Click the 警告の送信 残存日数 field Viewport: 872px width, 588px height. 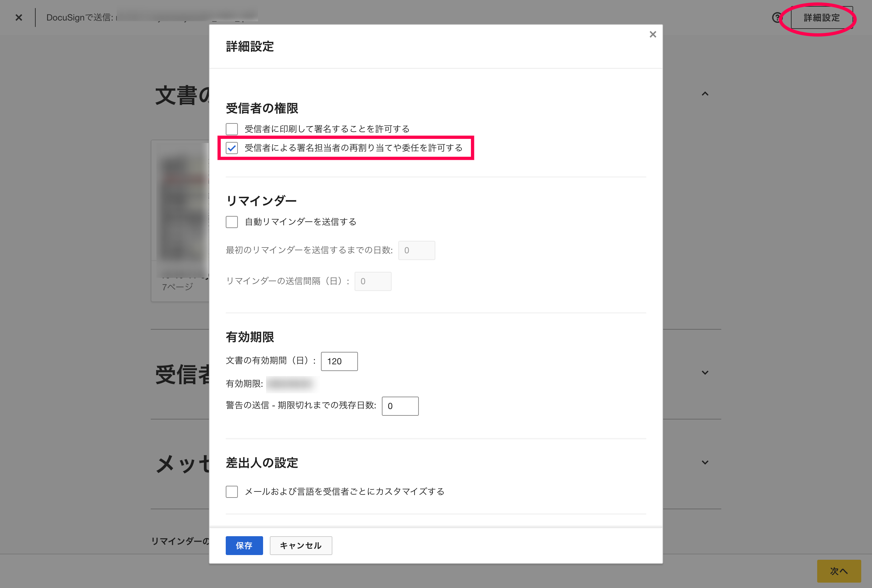click(400, 406)
